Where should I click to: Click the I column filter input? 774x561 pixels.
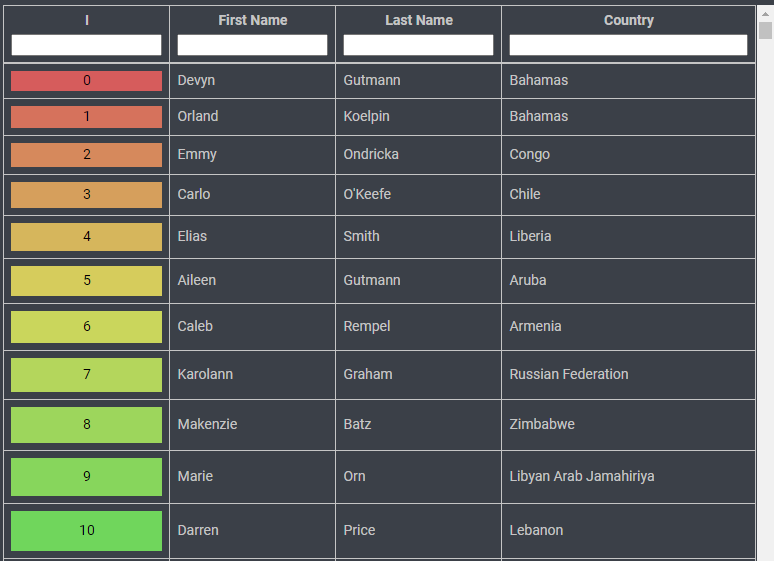[86, 45]
